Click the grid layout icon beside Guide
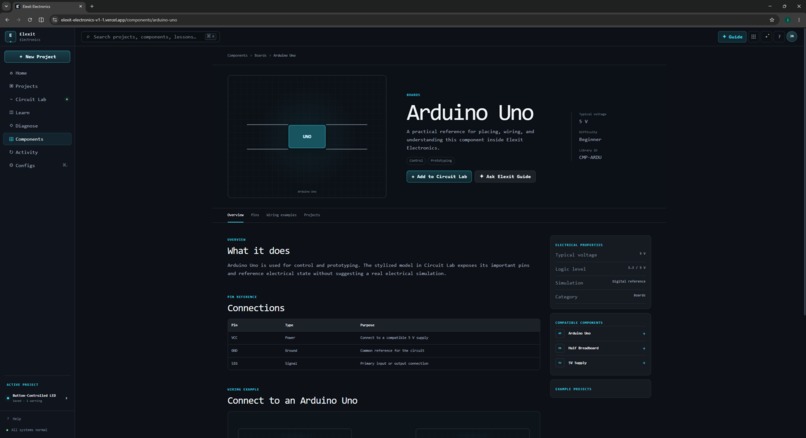 [754, 36]
